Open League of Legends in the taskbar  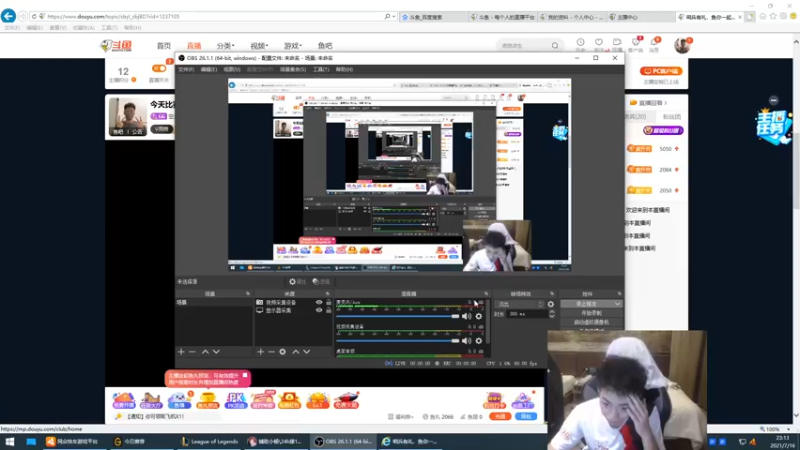click(210, 442)
